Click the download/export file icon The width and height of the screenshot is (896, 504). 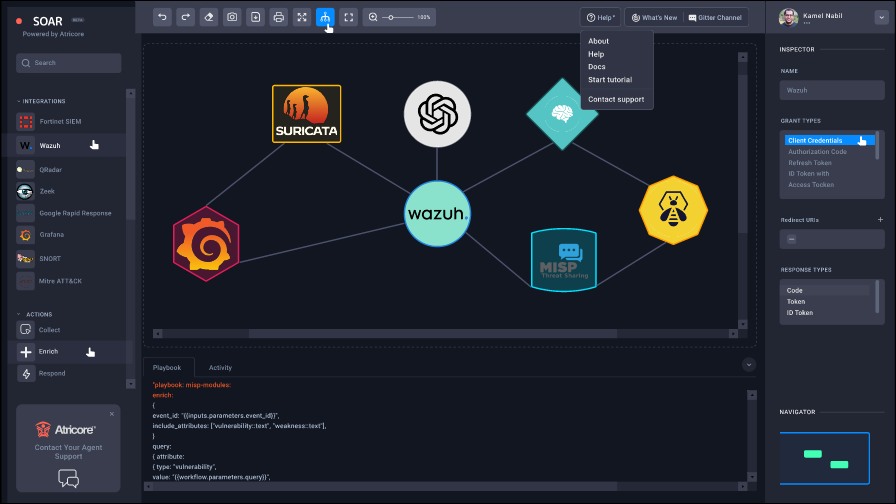click(x=255, y=17)
